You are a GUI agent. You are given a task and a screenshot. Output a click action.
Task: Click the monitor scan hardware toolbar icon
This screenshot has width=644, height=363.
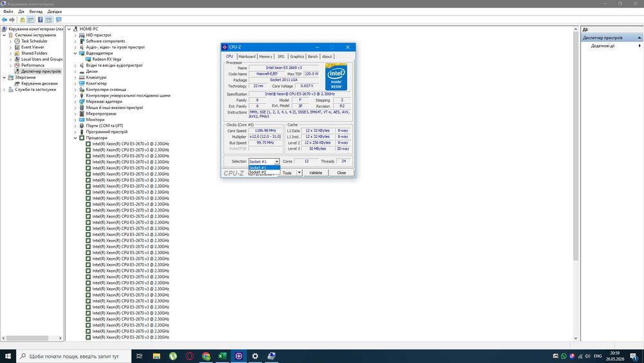(x=59, y=20)
